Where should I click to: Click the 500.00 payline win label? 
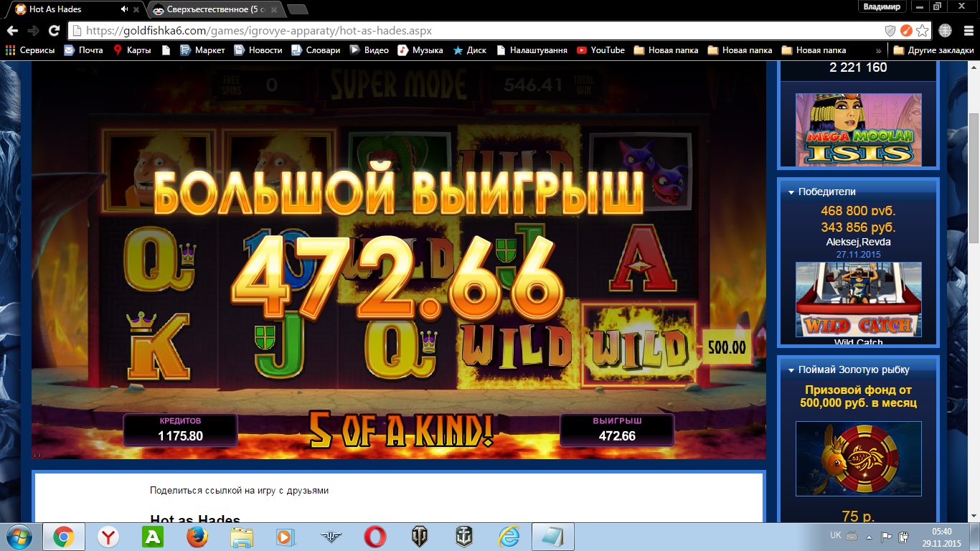click(x=726, y=349)
